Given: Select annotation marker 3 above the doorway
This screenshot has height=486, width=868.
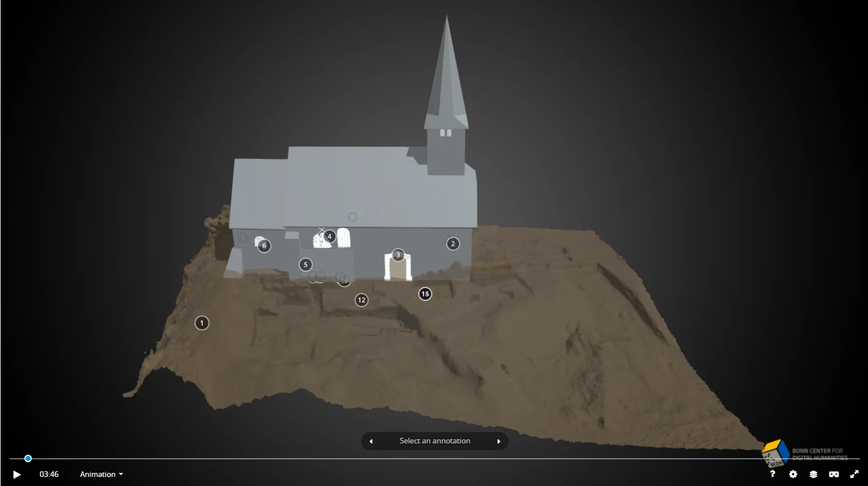Looking at the screenshot, I should (398, 255).
